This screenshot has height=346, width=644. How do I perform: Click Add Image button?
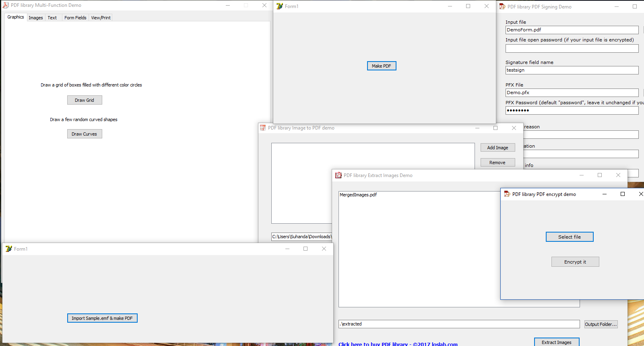(497, 148)
